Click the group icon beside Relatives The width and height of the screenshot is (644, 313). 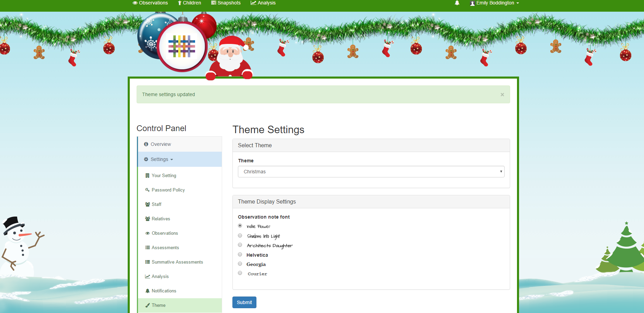coord(147,219)
